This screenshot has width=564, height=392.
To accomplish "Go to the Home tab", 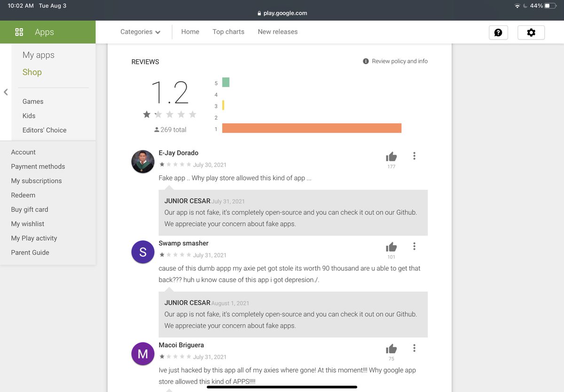I will pyautogui.click(x=190, y=32).
